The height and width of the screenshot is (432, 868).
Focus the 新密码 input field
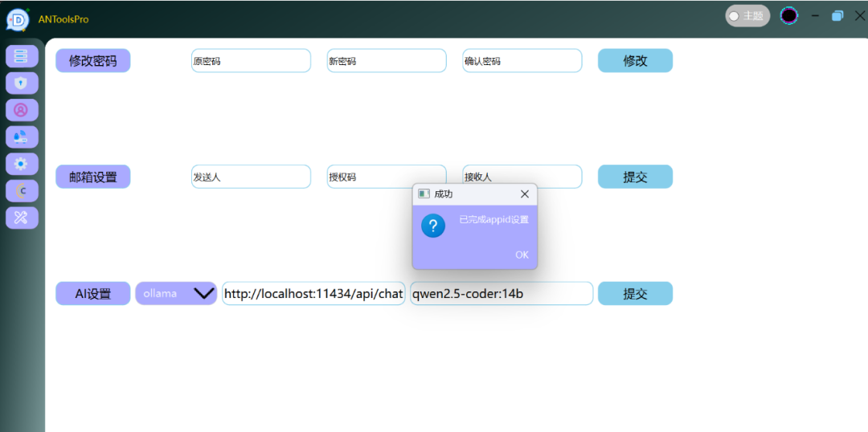click(x=387, y=61)
